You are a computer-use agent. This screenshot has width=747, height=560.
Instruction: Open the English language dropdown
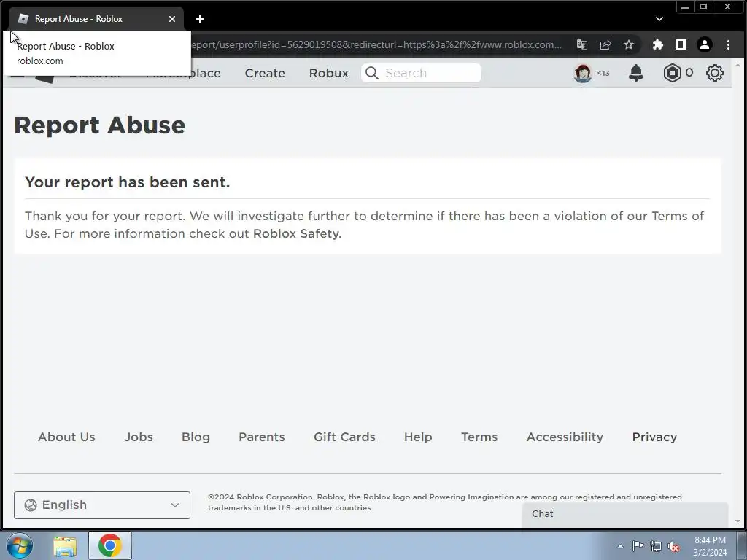pos(102,505)
